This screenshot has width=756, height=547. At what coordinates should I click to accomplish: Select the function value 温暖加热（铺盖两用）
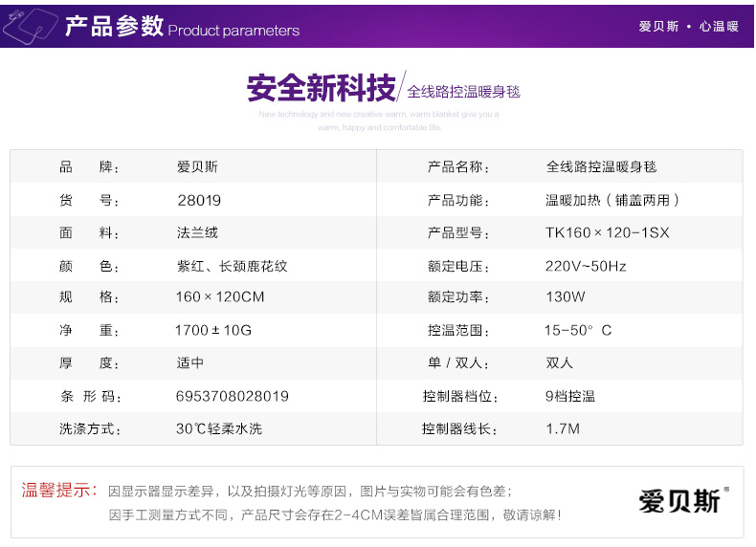(x=612, y=200)
